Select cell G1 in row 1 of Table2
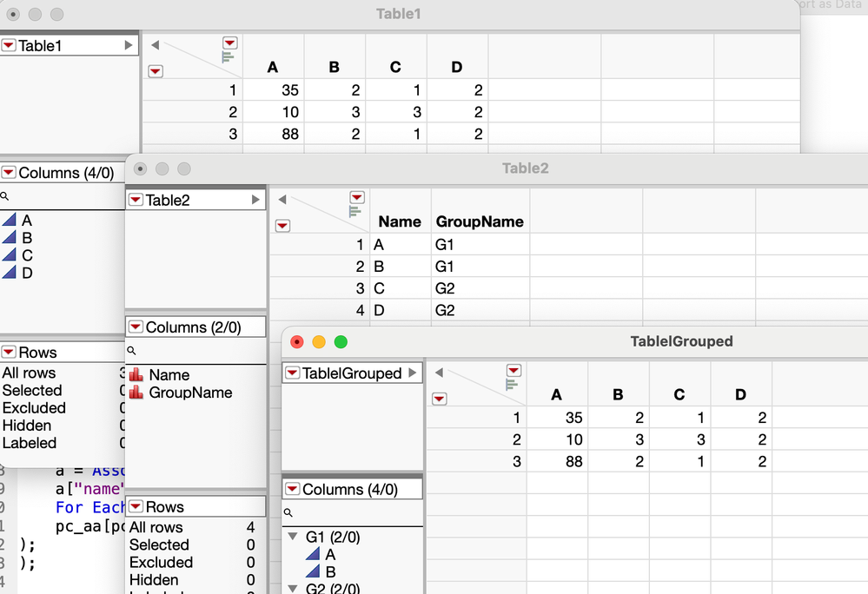The width and height of the screenshot is (868, 594). pos(480,244)
